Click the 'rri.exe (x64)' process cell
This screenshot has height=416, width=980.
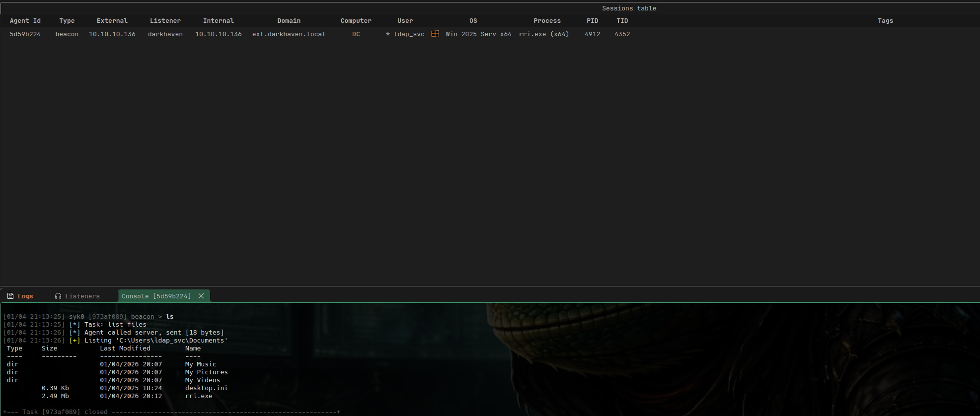pyautogui.click(x=544, y=34)
